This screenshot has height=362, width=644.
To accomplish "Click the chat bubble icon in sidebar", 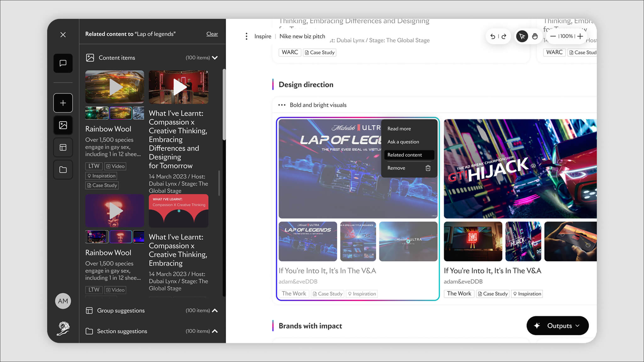I will click(63, 63).
